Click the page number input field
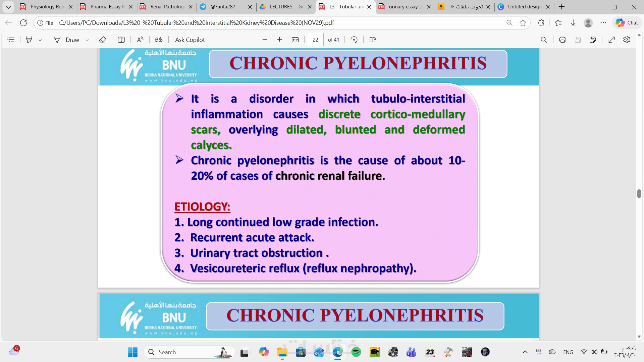The image size is (644, 362). [x=315, y=40]
